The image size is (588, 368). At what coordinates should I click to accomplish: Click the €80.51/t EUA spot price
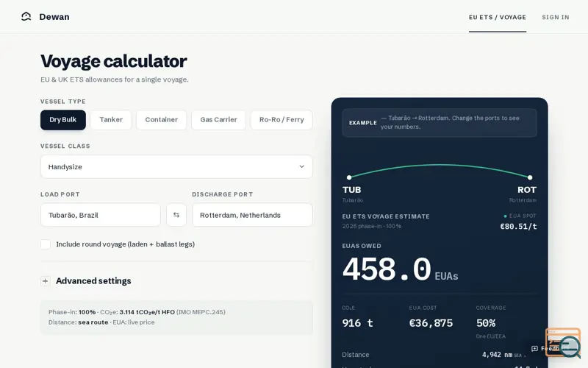coord(519,227)
